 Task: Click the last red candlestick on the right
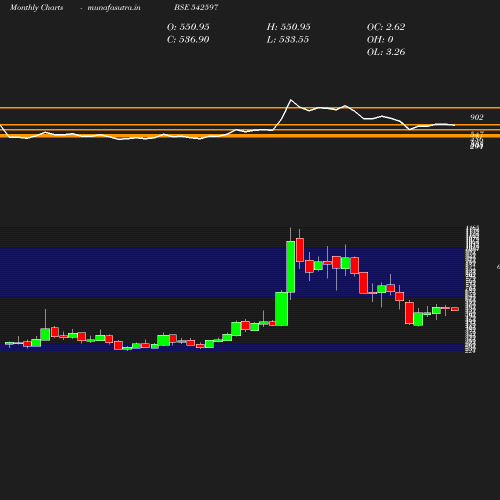point(455,309)
